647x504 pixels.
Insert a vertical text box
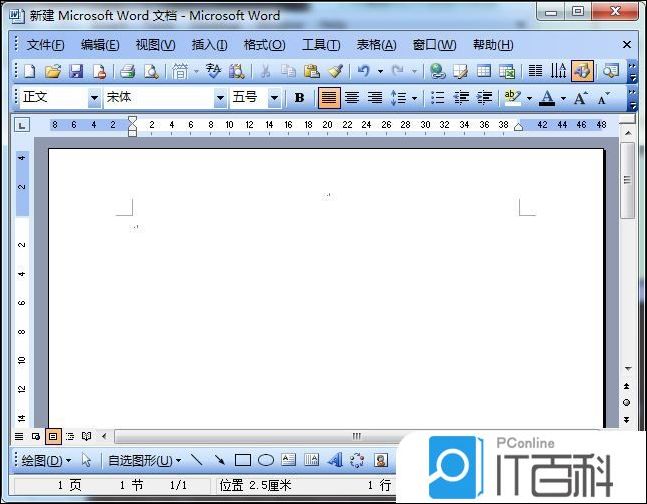312,459
